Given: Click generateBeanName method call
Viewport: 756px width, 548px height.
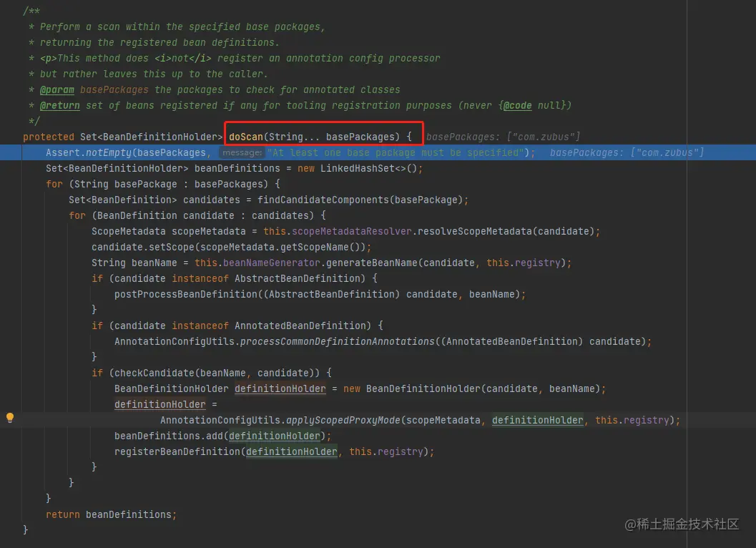Looking at the screenshot, I should coord(371,263).
